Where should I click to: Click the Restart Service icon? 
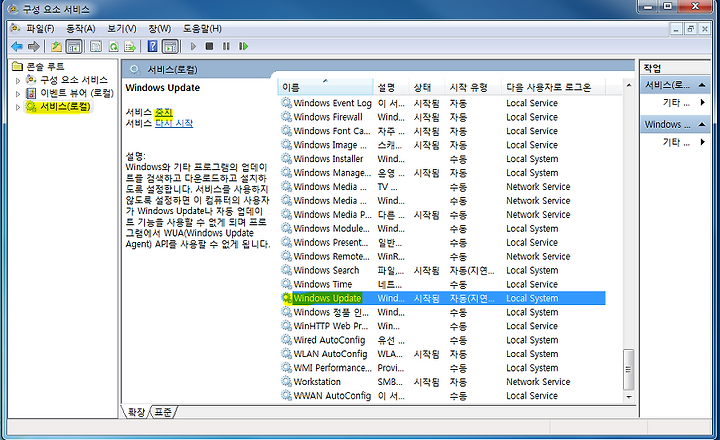(x=243, y=46)
